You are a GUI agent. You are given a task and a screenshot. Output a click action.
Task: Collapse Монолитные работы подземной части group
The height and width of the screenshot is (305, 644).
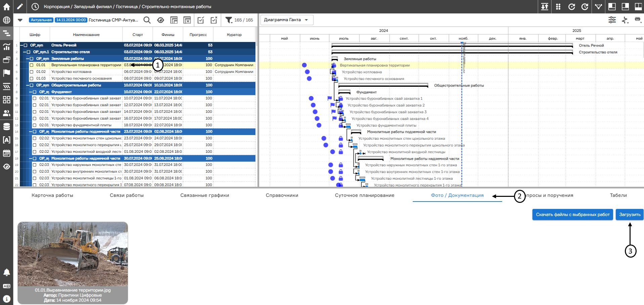(31, 132)
